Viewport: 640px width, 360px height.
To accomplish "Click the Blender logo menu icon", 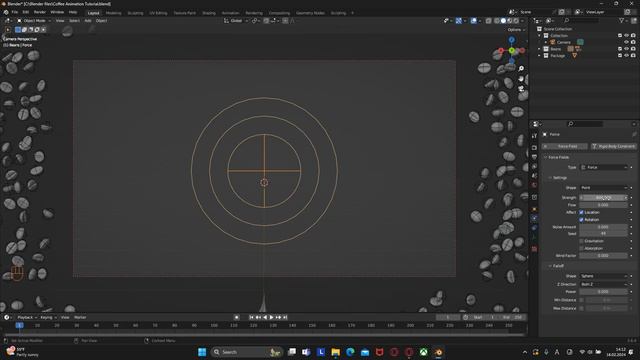I will tap(6, 13).
